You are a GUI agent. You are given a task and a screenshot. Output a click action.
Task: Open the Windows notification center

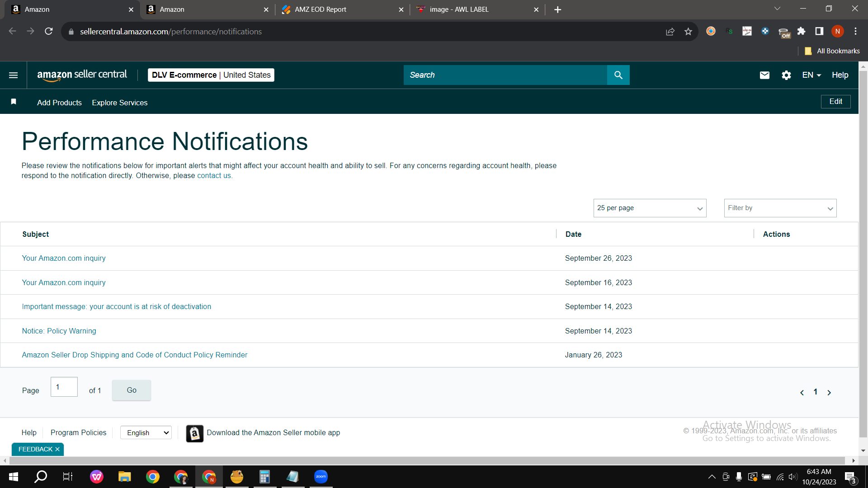coord(850,477)
